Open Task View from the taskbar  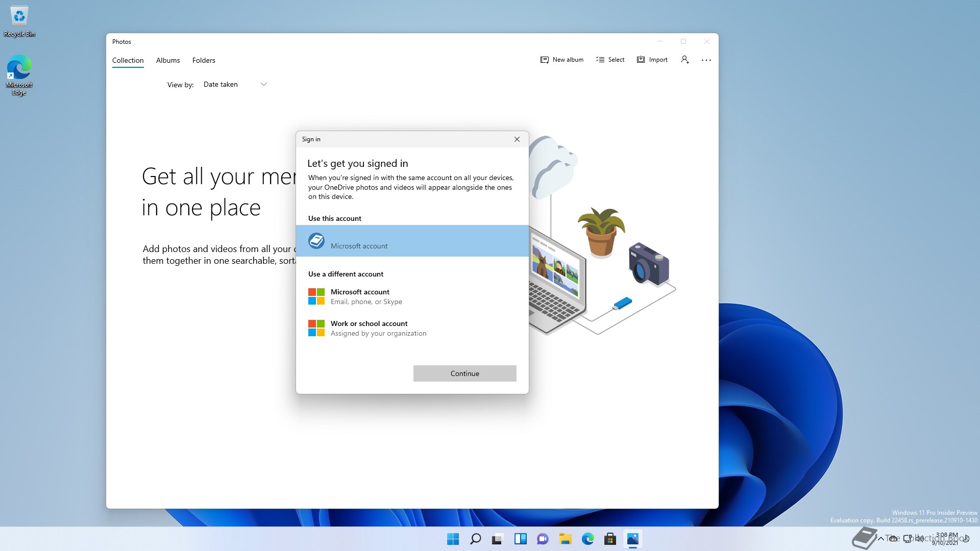[x=498, y=539]
